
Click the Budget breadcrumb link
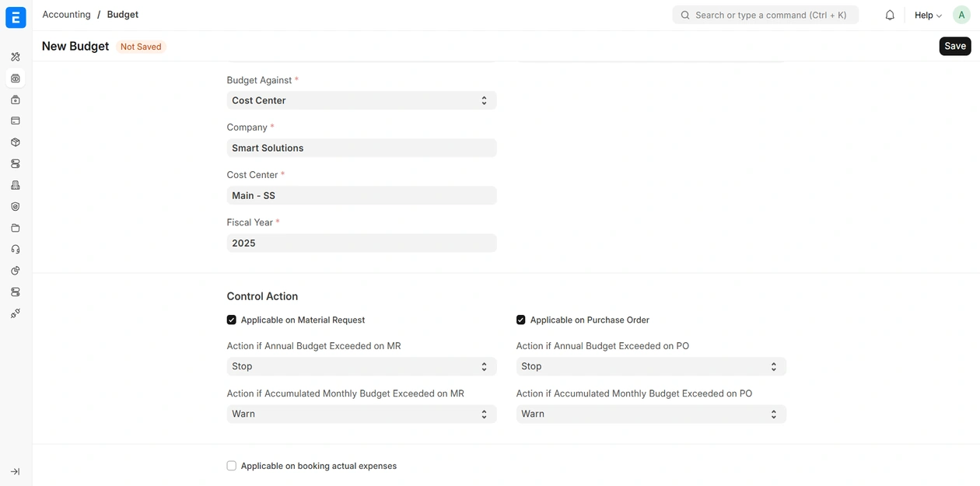point(123,15)
